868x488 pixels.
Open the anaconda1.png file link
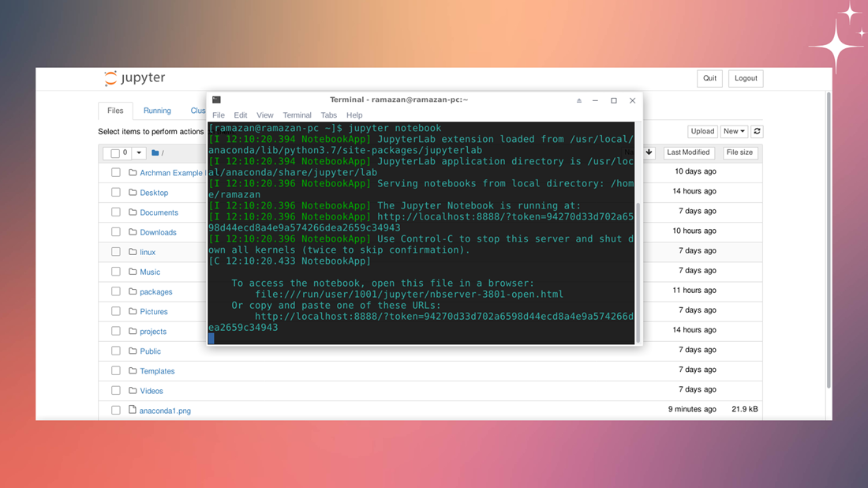click(165, 411)
